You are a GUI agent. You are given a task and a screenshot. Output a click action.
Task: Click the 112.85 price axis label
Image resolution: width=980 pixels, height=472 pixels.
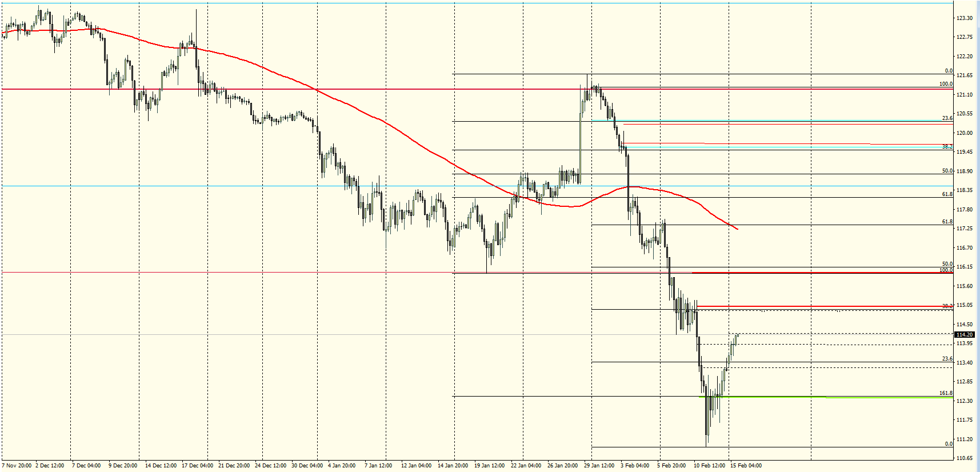[x=965, y=382]
